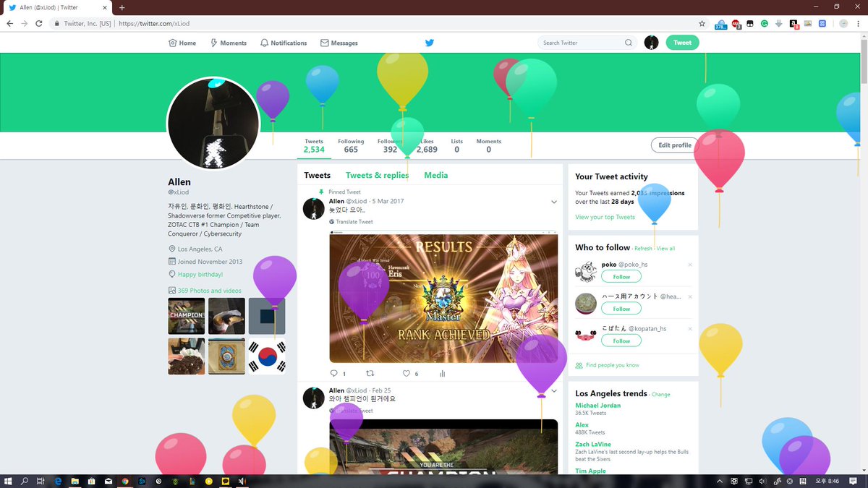Open the Chrome three-dot menu
The width and height of the screenshot is (868, 488).
pos(859,23)
